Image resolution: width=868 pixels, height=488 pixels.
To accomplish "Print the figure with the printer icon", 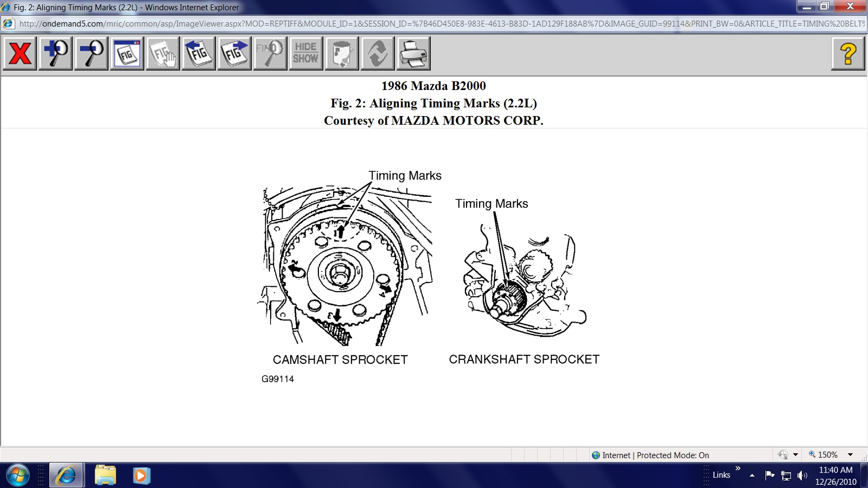I will (x=413, y=53).
